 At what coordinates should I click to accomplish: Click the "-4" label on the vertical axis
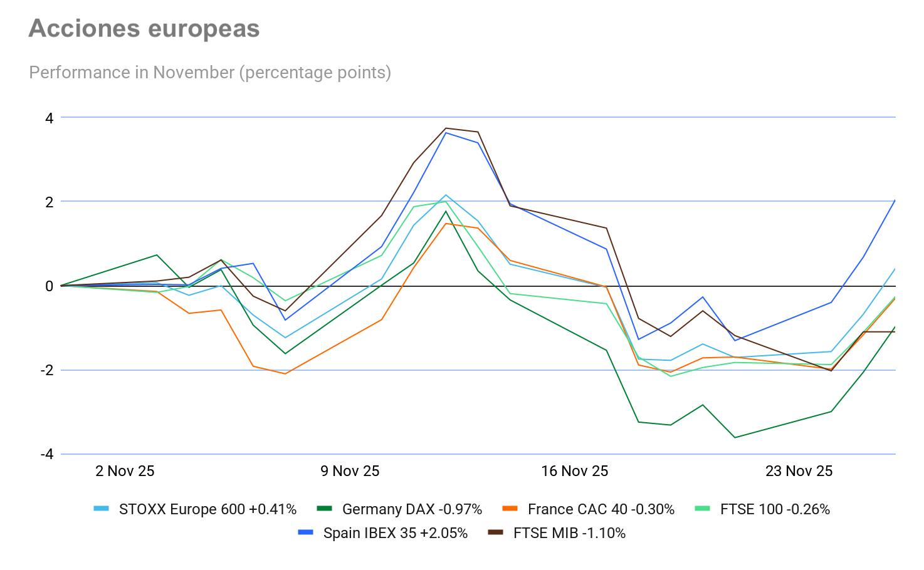(x=47, y=454)
